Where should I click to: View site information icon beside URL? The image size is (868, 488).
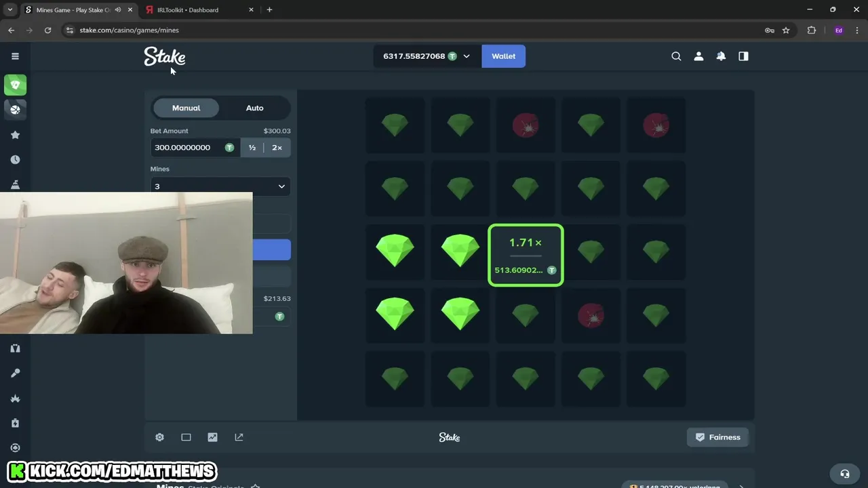(x=69, y=30)
